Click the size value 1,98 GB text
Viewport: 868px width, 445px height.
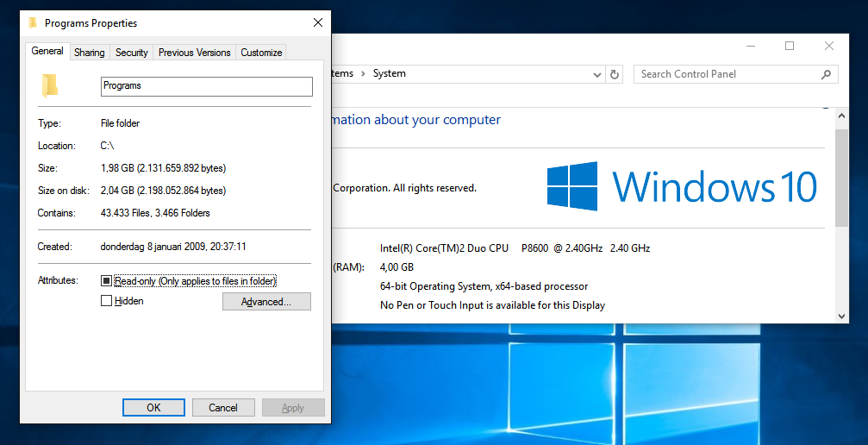(x=163, y=168)
